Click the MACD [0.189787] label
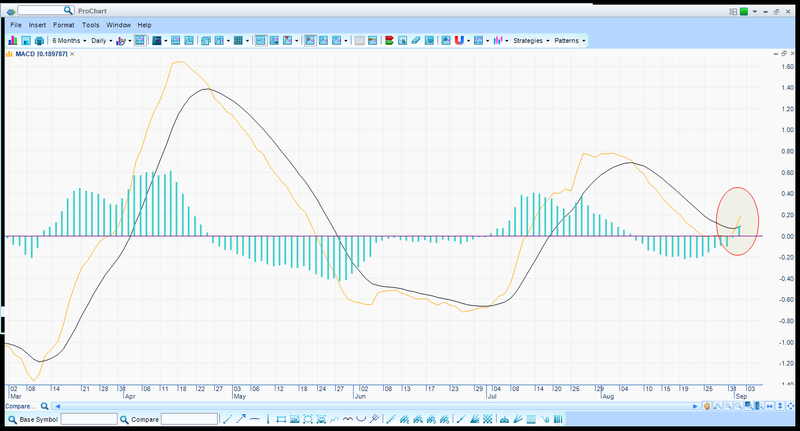Image resolution: width=800 pixels, height=431 pixels. [41, 54]
